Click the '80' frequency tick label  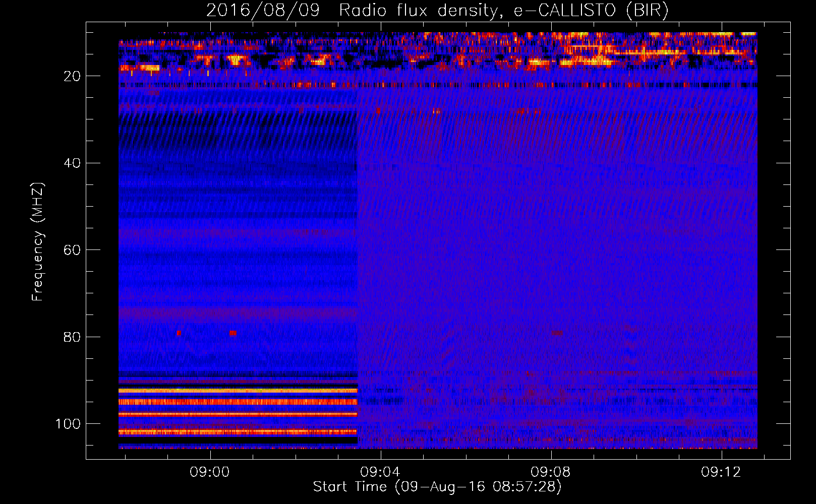coord(72,337)
